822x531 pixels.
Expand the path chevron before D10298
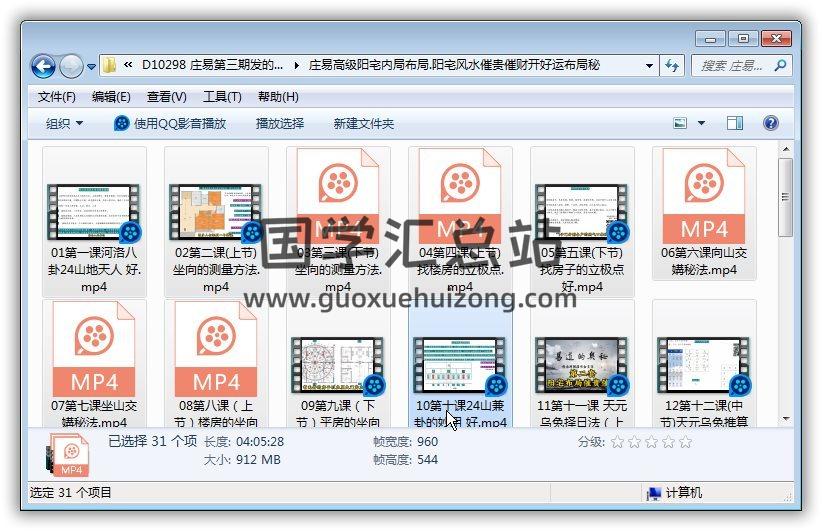point(128,65)
